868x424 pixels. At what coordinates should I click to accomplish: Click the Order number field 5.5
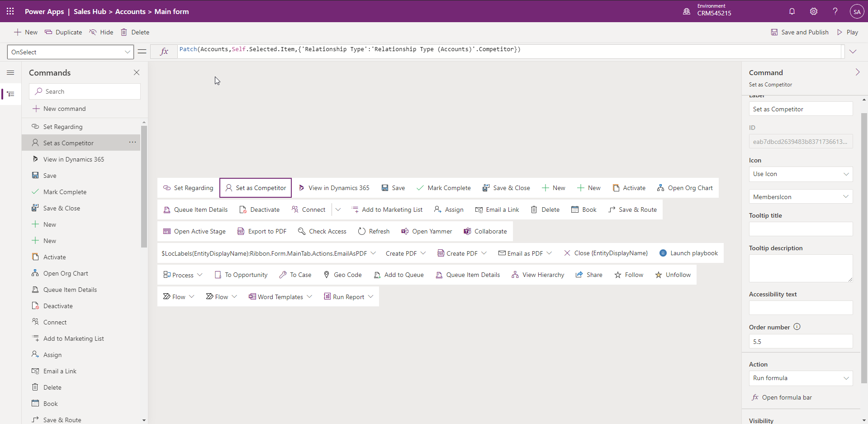[801, 341]
